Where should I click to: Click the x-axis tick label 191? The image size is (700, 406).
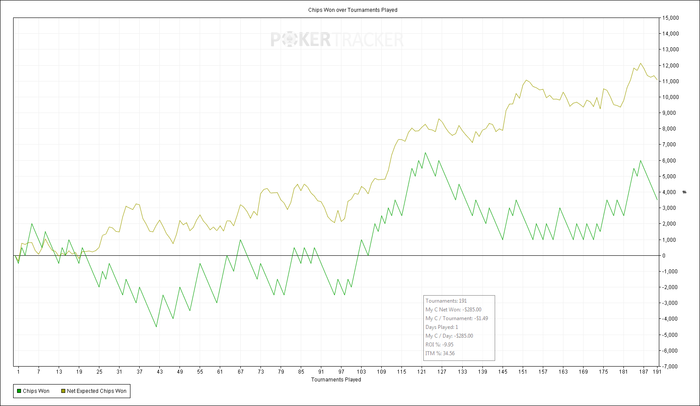pyautogui.click(x=657, y=372)
